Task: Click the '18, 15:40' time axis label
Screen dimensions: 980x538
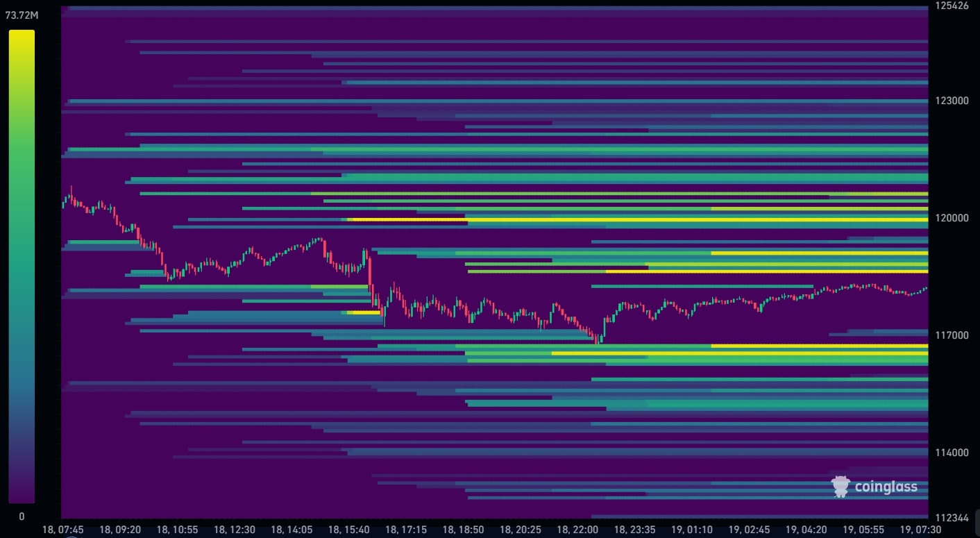Action: 349,530
